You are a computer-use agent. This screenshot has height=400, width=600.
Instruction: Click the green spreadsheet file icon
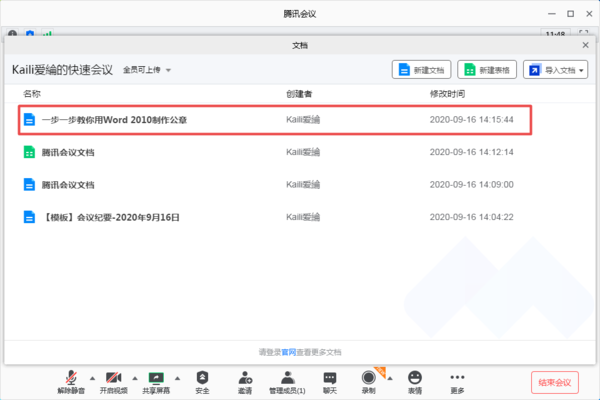pyautogui.click(x=29, y=152)
